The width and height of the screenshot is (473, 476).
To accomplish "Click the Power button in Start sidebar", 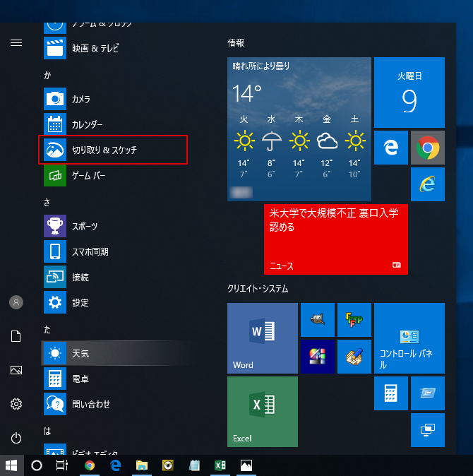I will pos(16,438).
